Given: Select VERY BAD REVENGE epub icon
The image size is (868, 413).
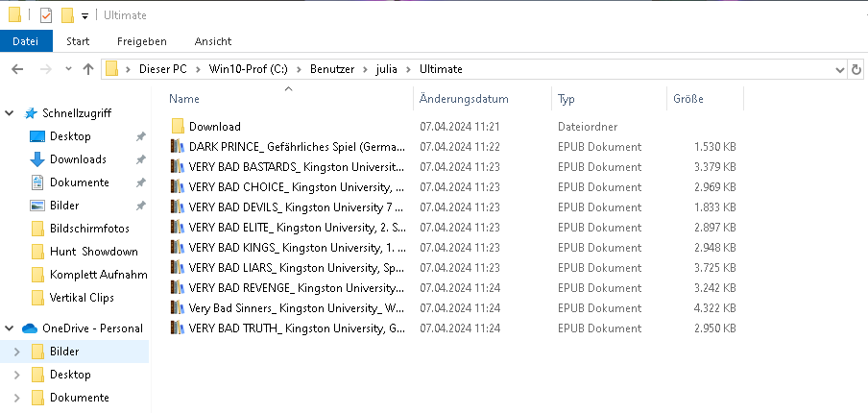Looking at the screenshot, I should point(177,288).
